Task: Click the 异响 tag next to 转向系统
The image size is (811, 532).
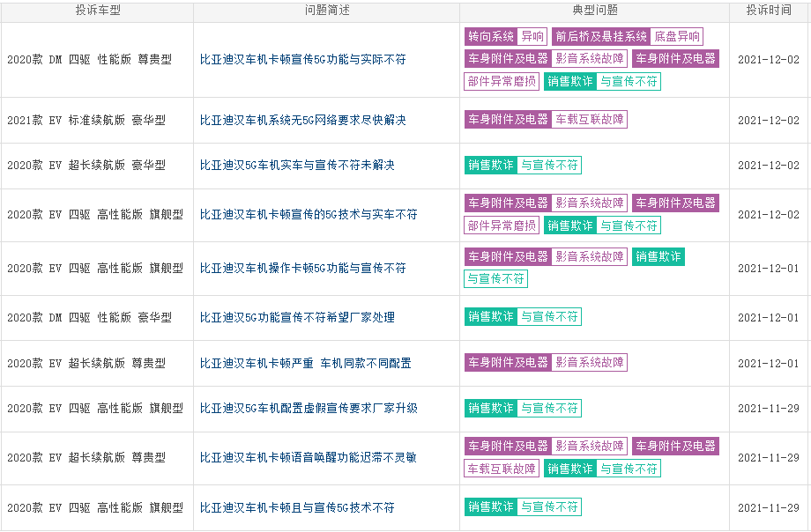Action: (x=532, y=36)
